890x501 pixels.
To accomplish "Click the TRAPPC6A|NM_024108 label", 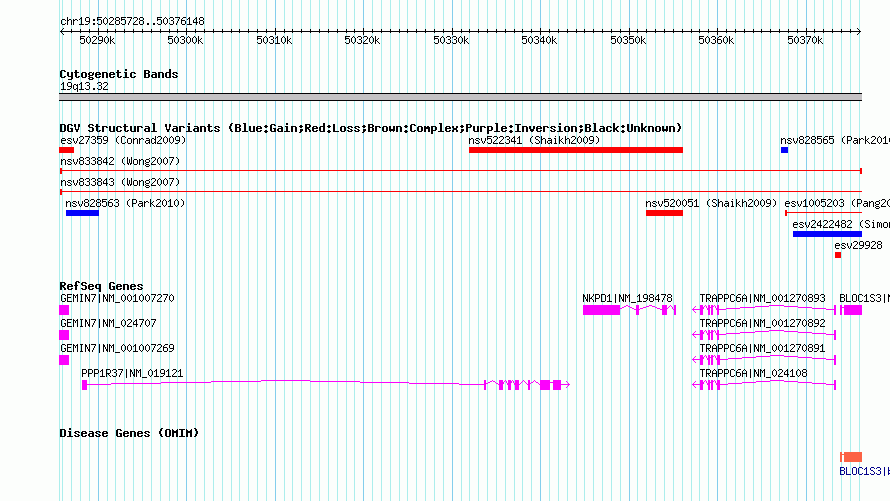I will 753,373.
